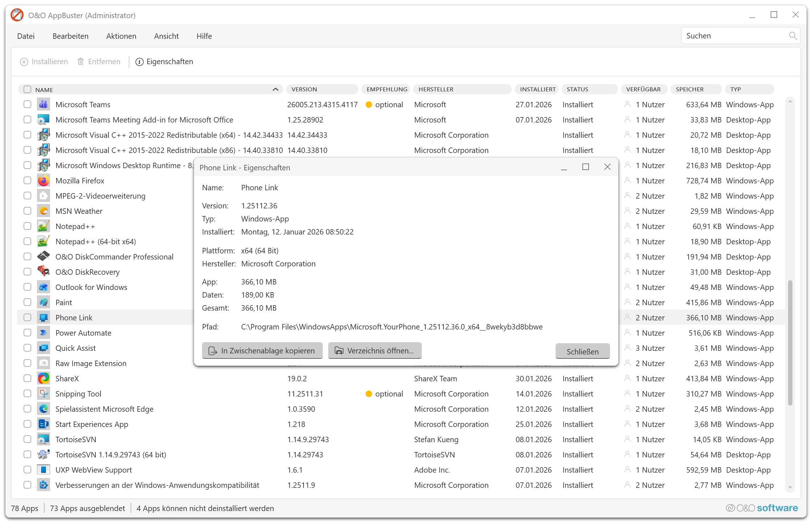Open the Aktionen menu
Viewport: 812px width, 523px height.
(x=121, y=36)
